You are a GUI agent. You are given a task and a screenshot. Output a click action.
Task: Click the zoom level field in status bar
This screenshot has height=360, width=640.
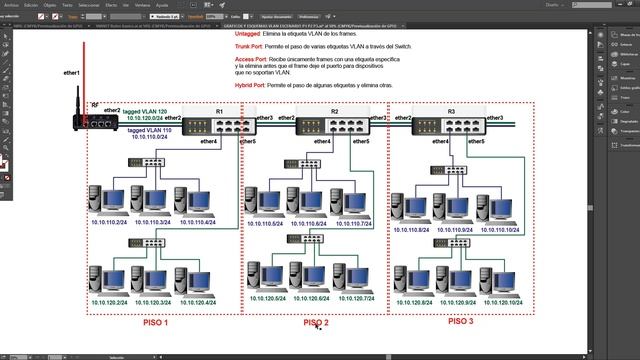point(18,357)
